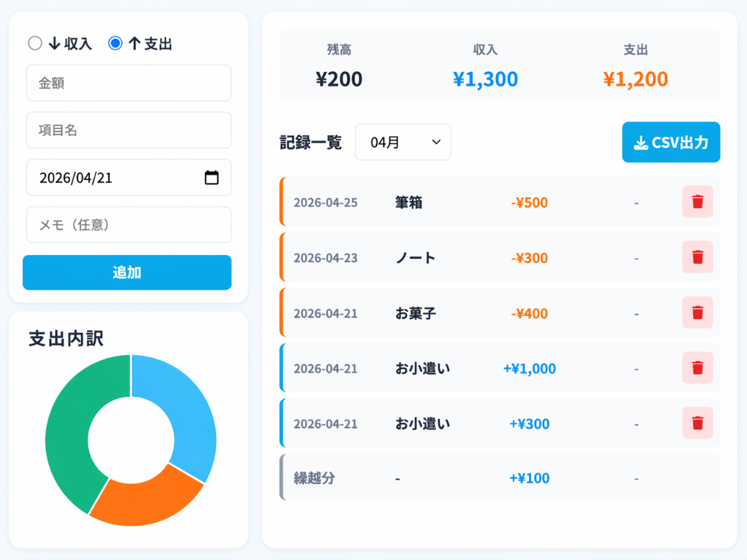Delete the お菓子 record with trash icon
The height and width of the screenshot is (560, 747).
(698, 312)
